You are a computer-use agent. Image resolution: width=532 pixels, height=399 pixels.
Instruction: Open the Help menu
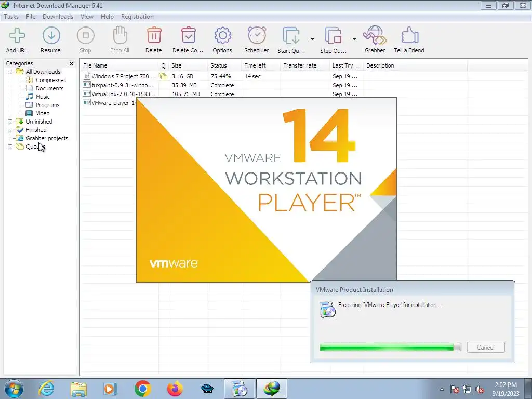point(107,17)
